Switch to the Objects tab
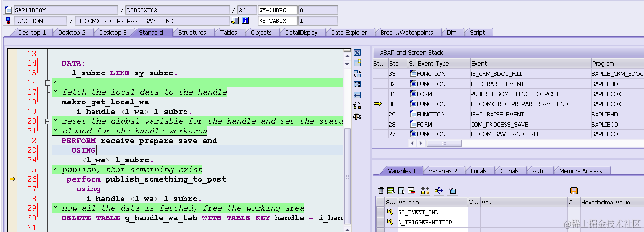 [261, 32]
